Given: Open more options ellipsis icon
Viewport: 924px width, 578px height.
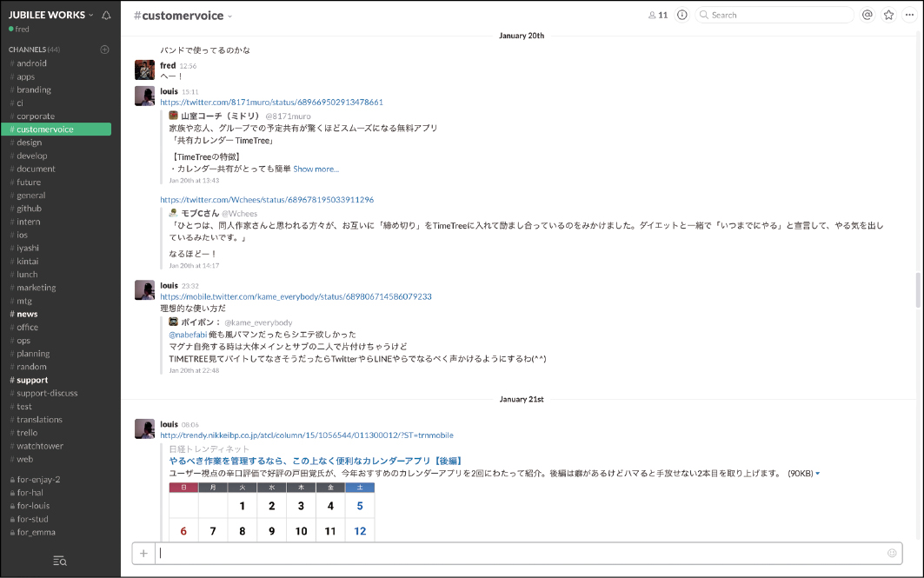Looking at the screenshot, I should [910, 16].
